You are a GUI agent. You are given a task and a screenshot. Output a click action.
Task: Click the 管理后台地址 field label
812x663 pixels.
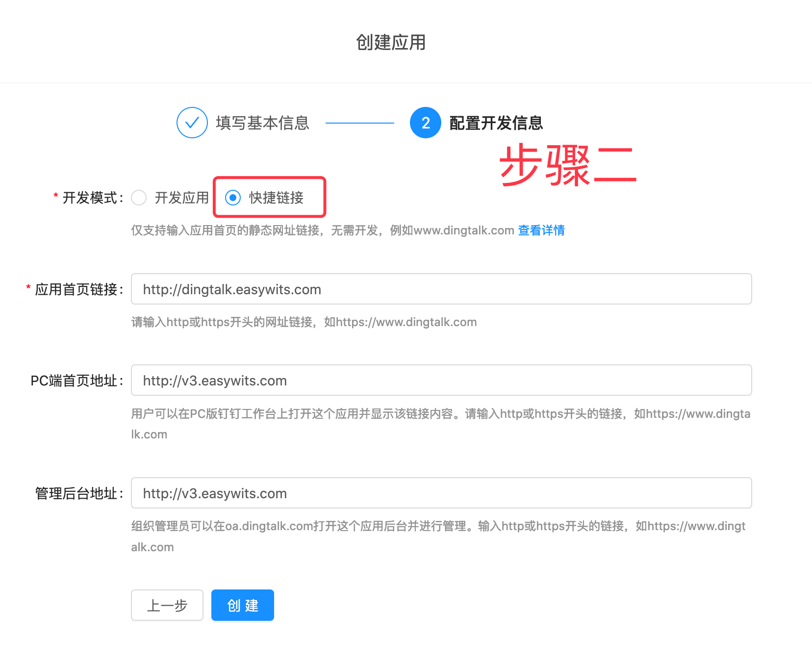tap(77, 493)
